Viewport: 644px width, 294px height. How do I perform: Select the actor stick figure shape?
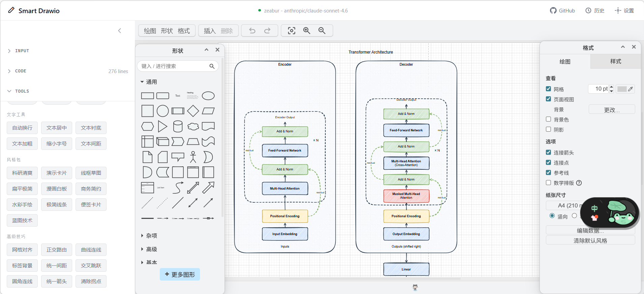coord(193,157)
